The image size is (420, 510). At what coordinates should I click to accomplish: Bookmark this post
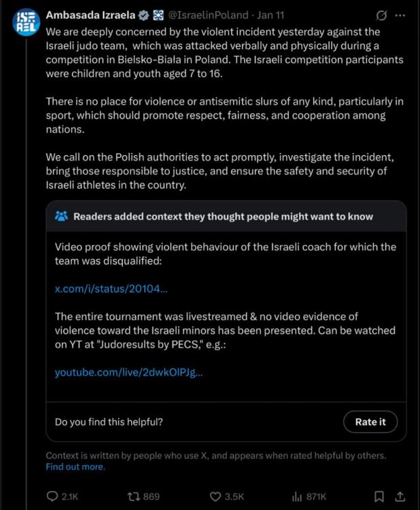pyautogui.click(x=380, y=496)
